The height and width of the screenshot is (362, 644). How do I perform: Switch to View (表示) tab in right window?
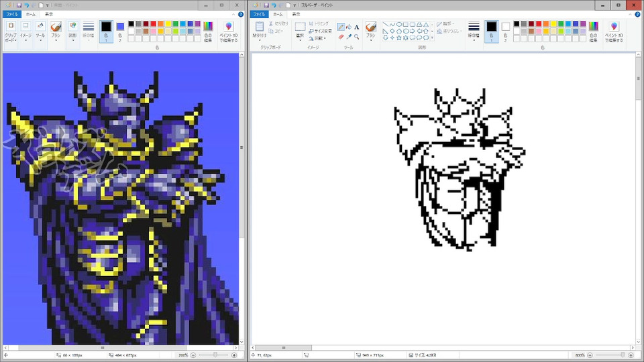click(296, 14)
